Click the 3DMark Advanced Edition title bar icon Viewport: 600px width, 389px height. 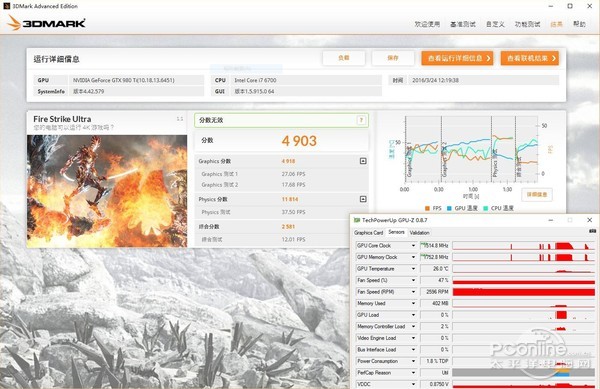6,6
